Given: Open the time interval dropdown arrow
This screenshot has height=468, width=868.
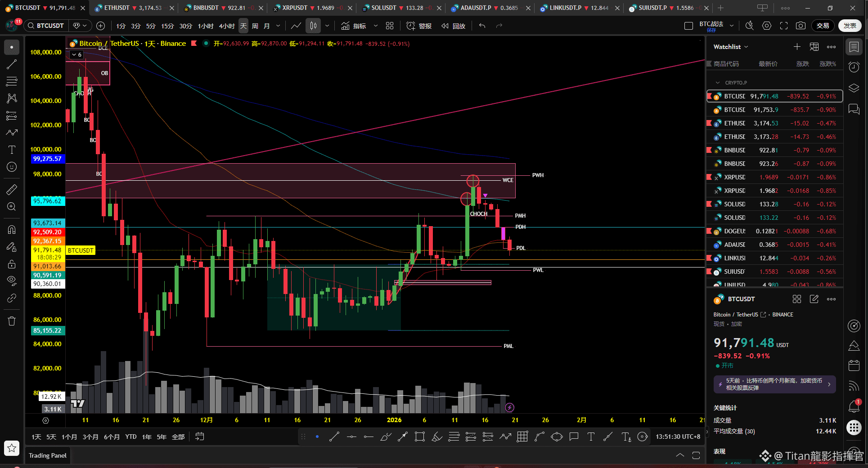Looking at the screenshot, I should pyautogui.click(x=278, y=26).
